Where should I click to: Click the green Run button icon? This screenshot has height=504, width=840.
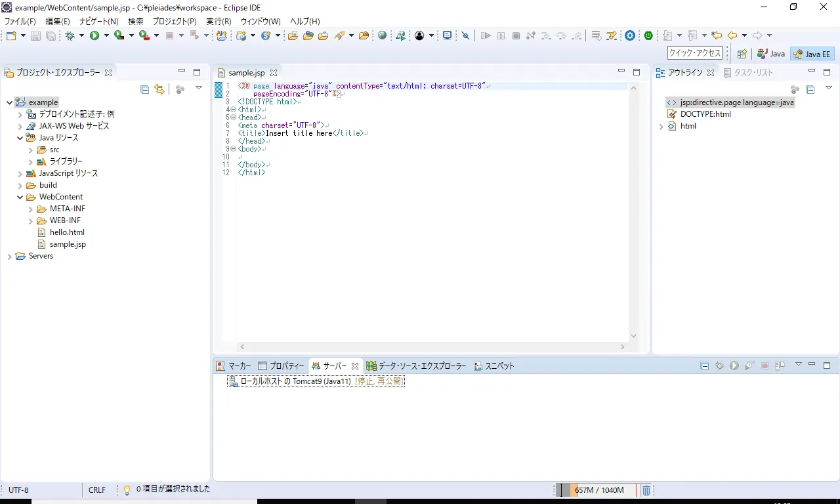94,35
